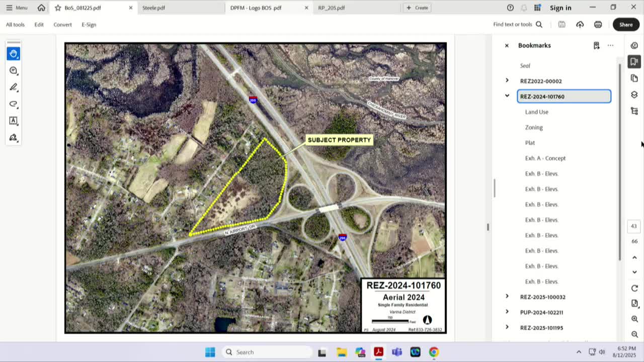Image resolution: width=644 pixels, height=362 pixels.
Task: Toggle the bookmarks panel rail icon
Action: coord(634,61)
